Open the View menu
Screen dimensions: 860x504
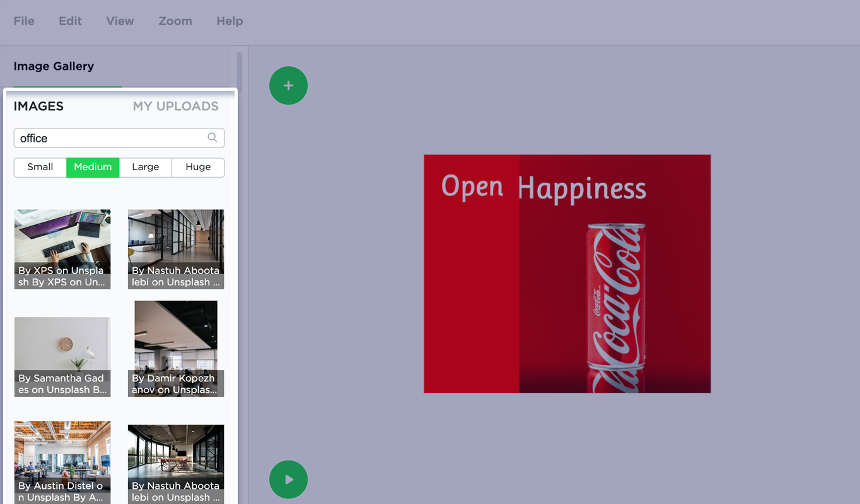(120, 21)
